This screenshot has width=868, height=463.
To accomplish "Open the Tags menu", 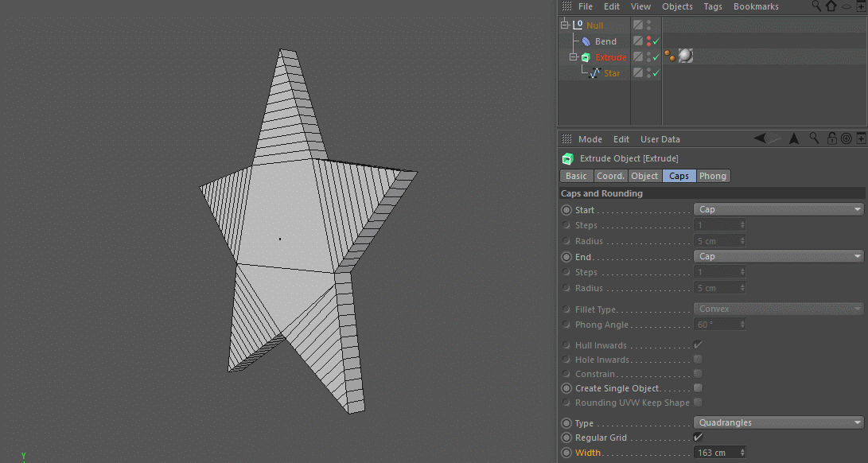I will coord(713,6).
